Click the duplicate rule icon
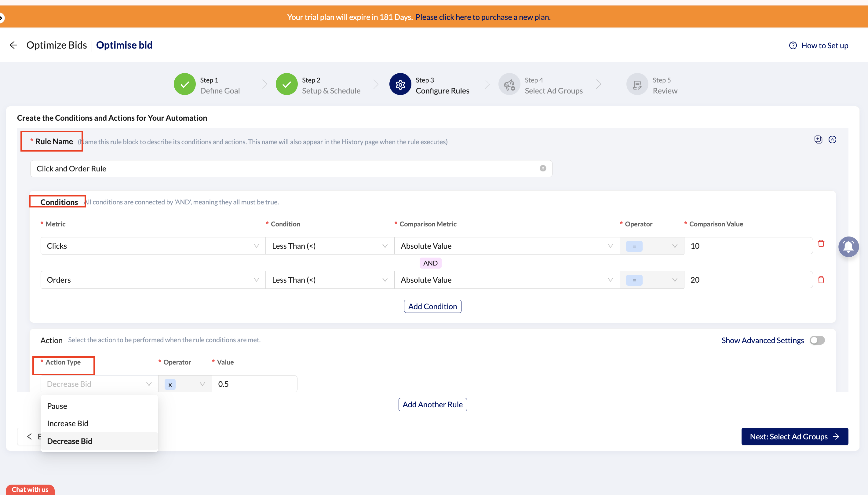Screen dimensions: 868x495 (818, 139)
